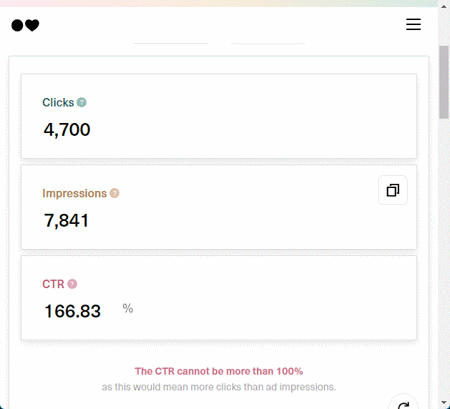Click the Clicks label text
The height and width of the screenshot is (409, 450).
coord(58,102)
